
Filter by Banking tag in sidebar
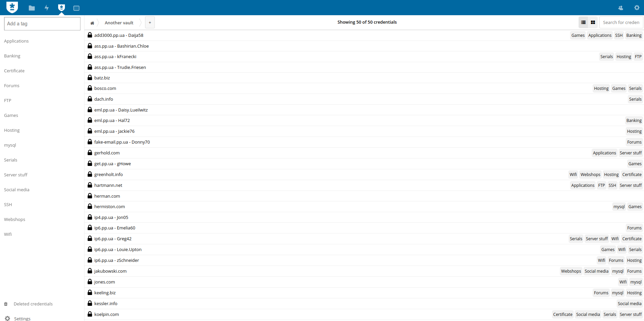[12, 56]
